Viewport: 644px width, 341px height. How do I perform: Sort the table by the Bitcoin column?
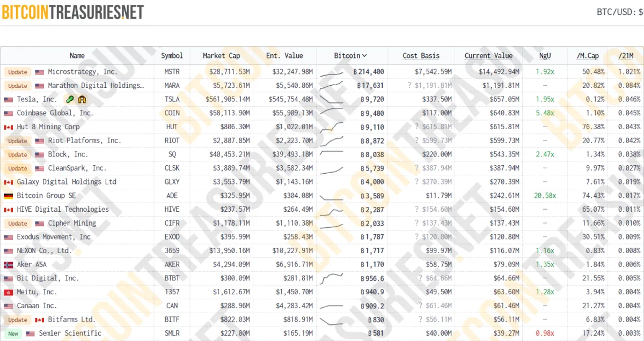(350, 56)
